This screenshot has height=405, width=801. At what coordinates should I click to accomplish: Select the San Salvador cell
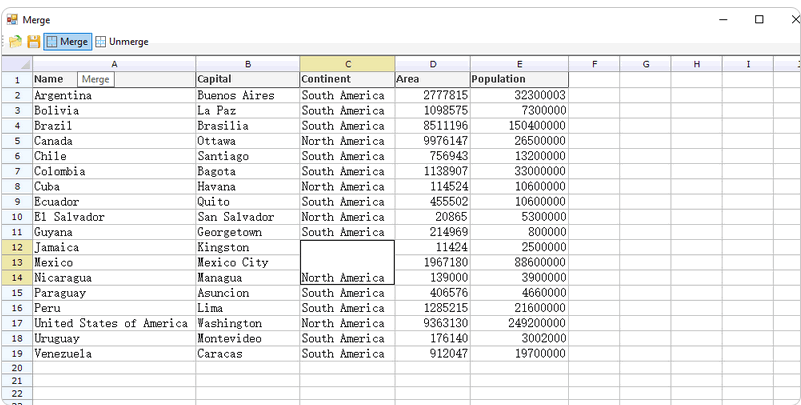248,217
